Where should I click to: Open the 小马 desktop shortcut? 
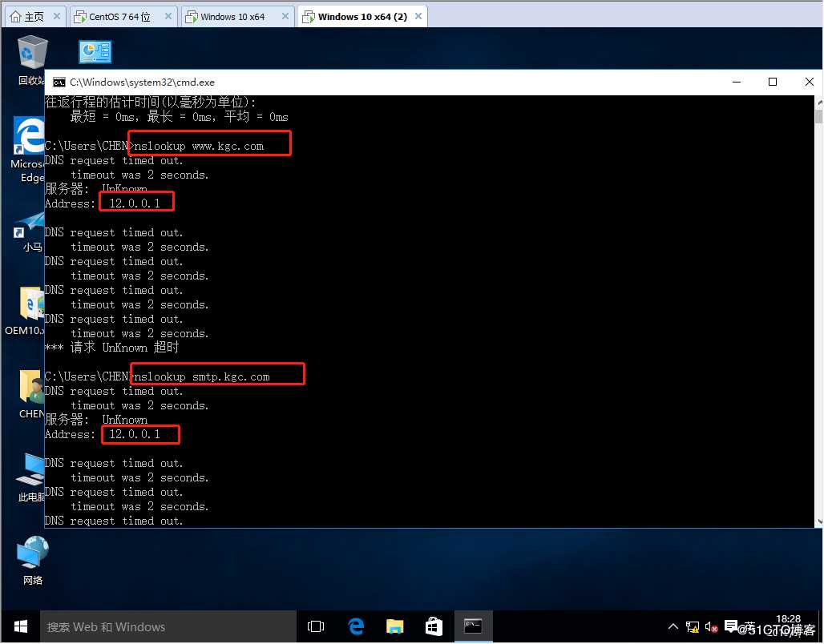coord(30,231)
